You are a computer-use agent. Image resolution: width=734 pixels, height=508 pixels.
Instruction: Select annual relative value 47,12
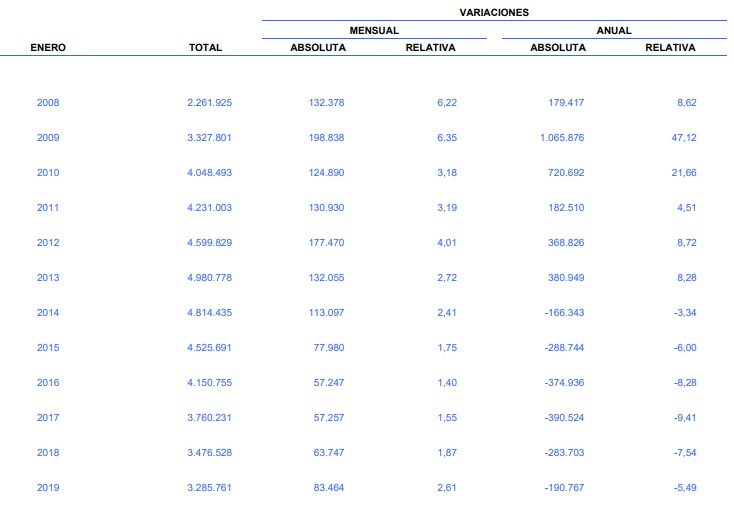[x=683, y=138]
